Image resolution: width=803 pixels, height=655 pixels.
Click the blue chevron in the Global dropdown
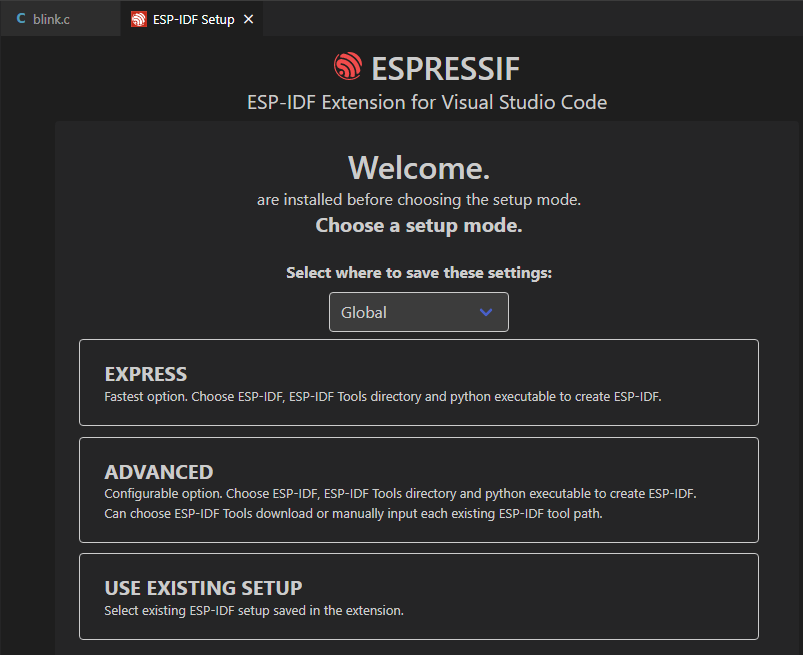click(x=485, y=312)
